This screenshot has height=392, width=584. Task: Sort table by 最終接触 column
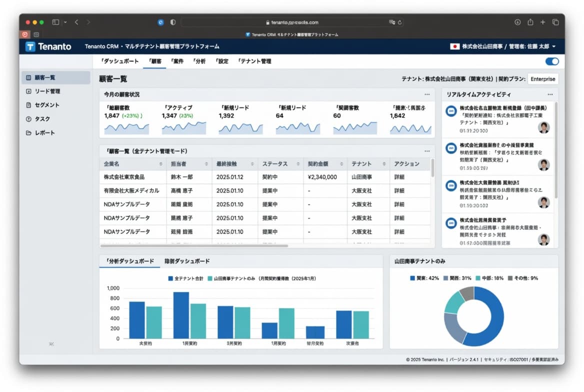[252, 164]
